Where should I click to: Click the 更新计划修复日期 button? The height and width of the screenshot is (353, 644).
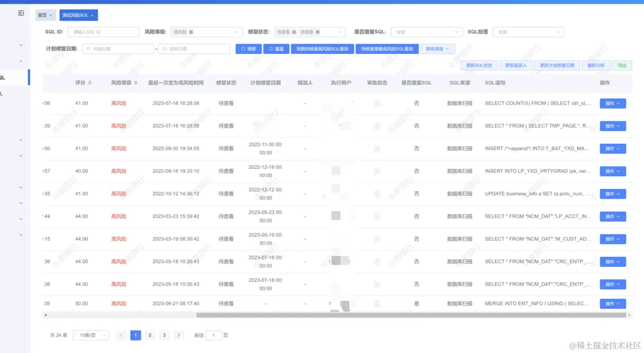coord(557,66)
